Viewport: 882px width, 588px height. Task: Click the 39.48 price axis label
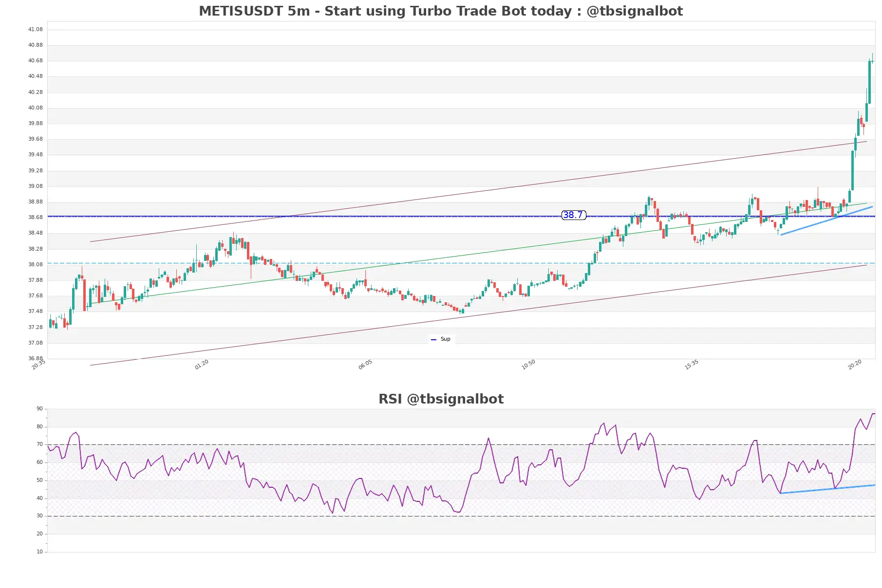coord(35,155)
